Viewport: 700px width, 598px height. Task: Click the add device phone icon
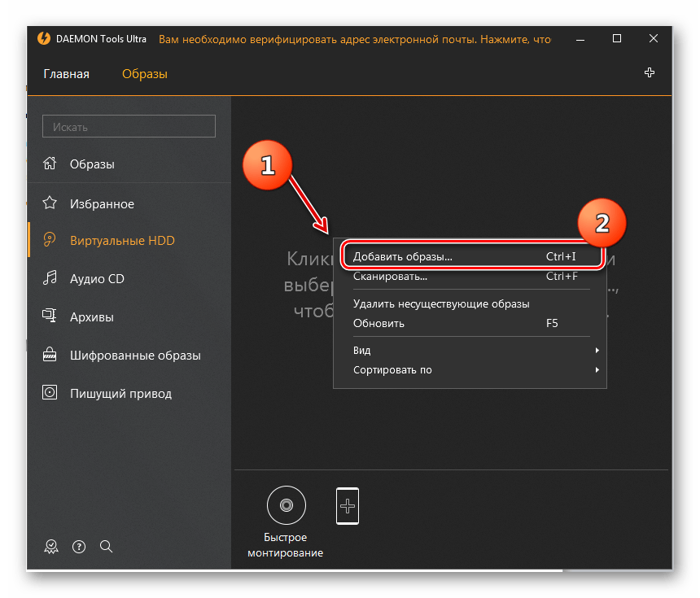[348, 505]
